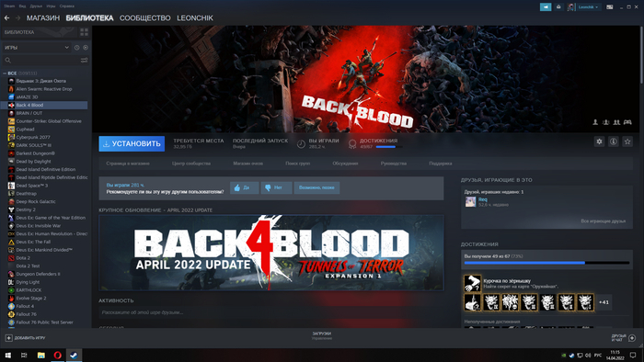Collapse the ВСЕ games category
644x362 pixels.
(x=5, y=74)
